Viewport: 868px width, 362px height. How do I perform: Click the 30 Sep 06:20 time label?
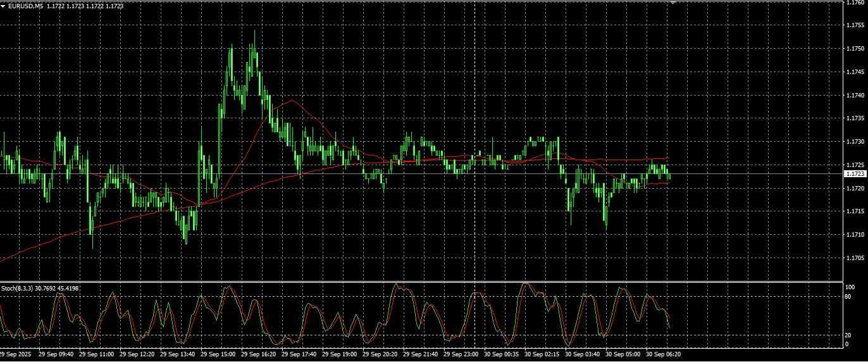point(664,355)
